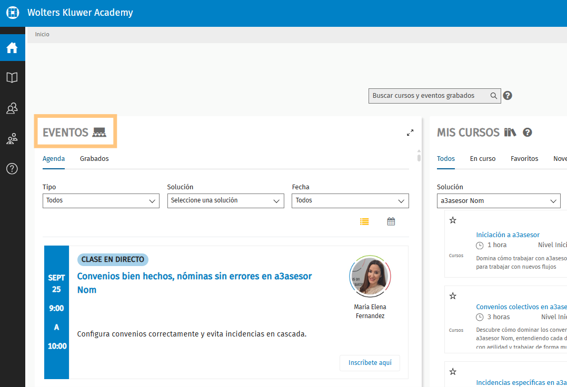Viewport: 567px width, 387px height.
Task: Select the En curso tab
Action: 483,159
